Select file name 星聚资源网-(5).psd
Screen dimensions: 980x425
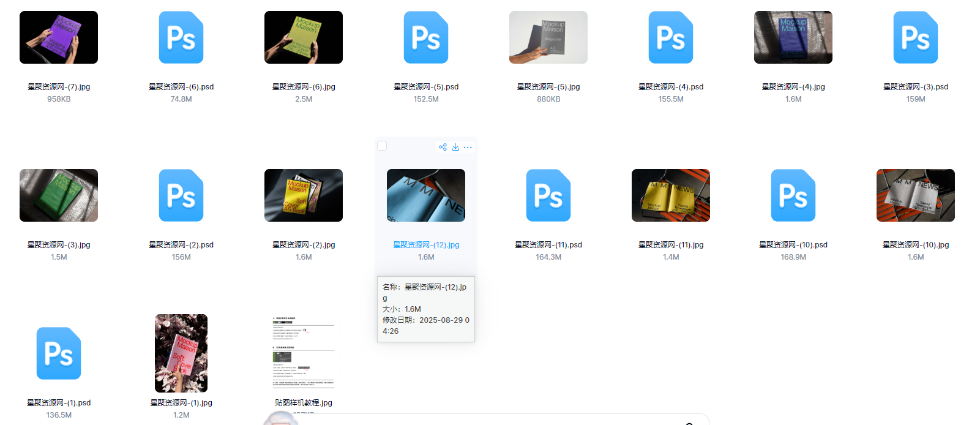pyautogui.click(x=426, y=87)
